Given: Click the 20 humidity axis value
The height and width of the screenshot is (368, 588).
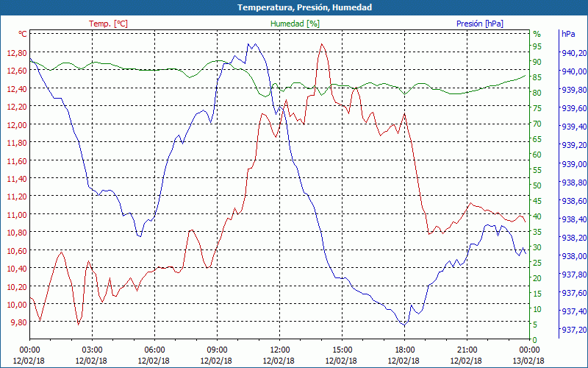Looking at the screenshot, I should click(x=537, y=278).
